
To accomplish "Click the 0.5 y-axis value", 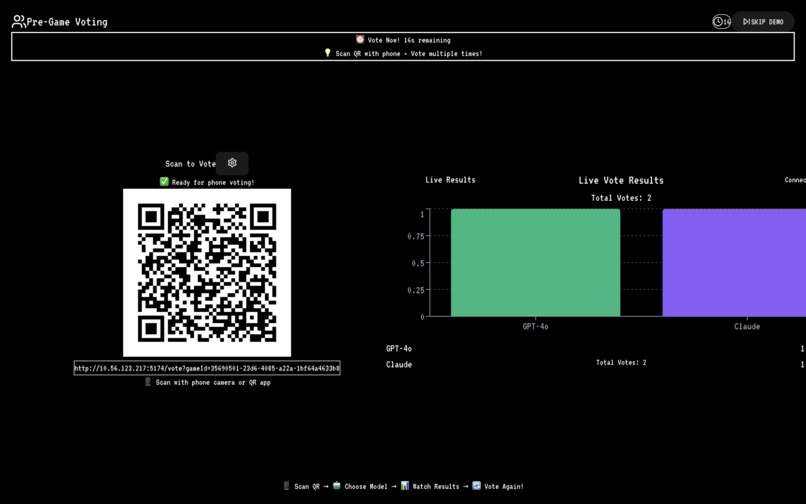I will pyautogui.click(x=418, y=263).
